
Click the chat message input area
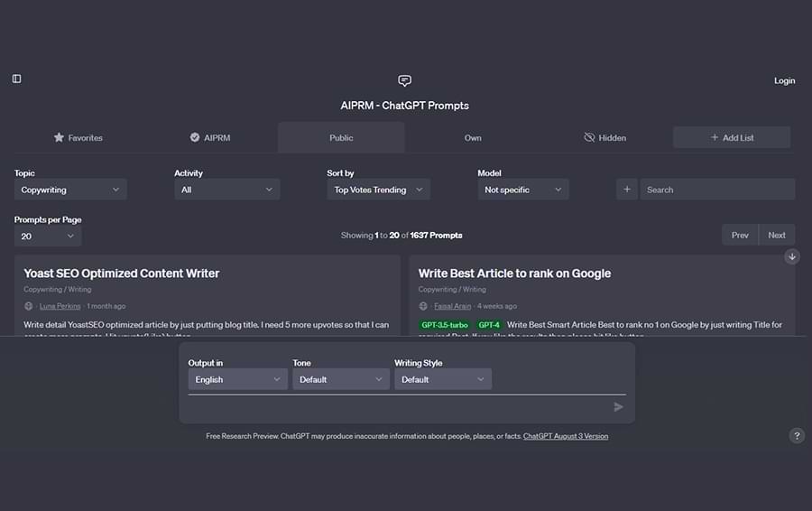pos(399,407)
